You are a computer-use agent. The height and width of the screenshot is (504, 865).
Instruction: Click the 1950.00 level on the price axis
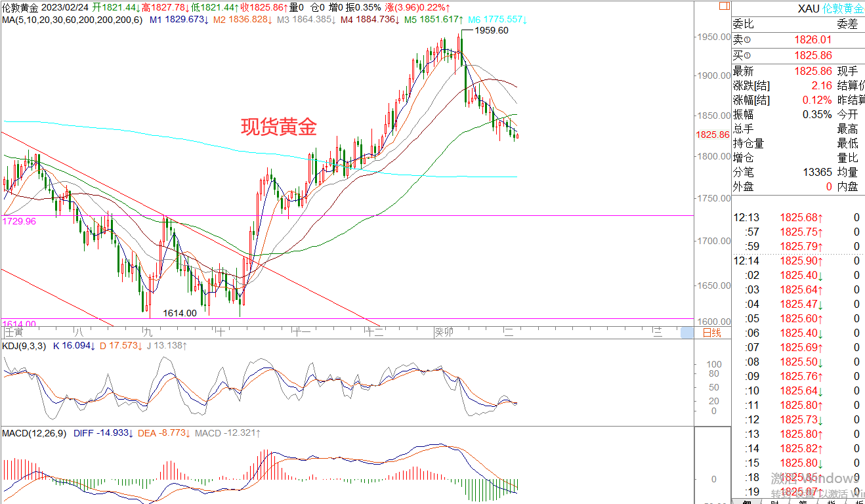pyautogui.click(x=715, y=37)
